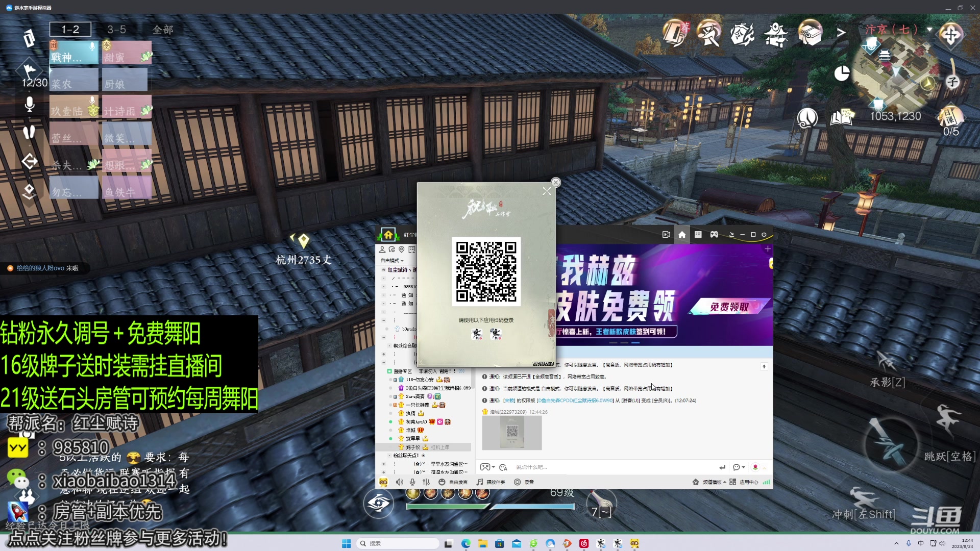Click the team flag icon showing 12/30

[30, 71]
